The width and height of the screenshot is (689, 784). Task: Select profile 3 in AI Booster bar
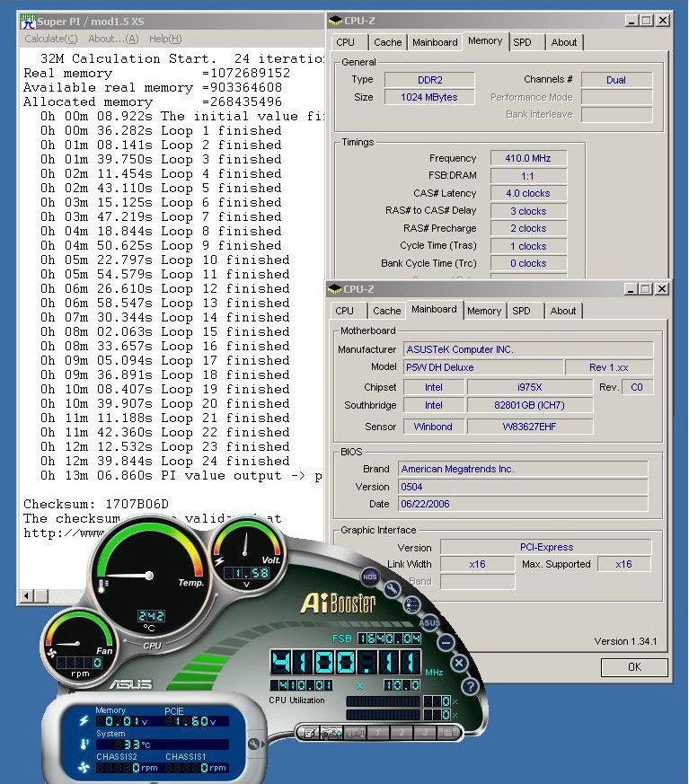click(425, 734)
